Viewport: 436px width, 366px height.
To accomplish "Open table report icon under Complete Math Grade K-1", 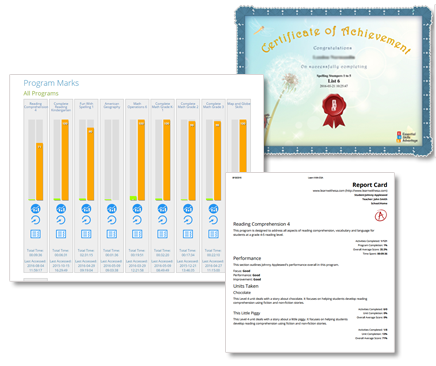I will 162,234.
